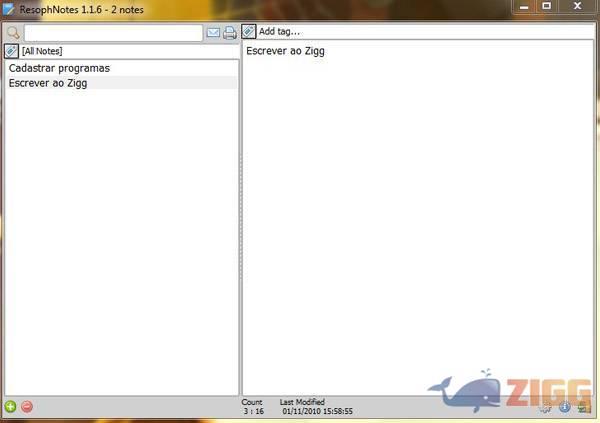Click the print note printer icon
The width and height of the screenshot is (600, 423).
[x=230, y=32]
